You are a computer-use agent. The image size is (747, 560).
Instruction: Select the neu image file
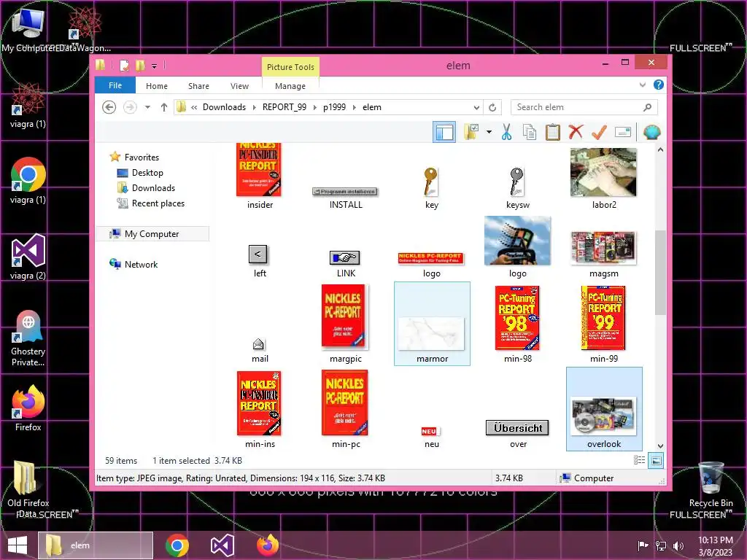pyautogui.click(x=431, y=437)
